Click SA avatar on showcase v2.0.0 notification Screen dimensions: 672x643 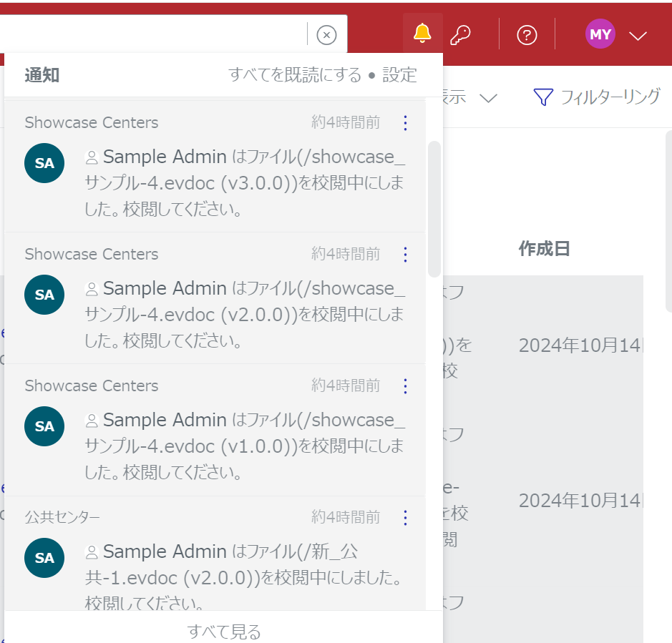44,295
